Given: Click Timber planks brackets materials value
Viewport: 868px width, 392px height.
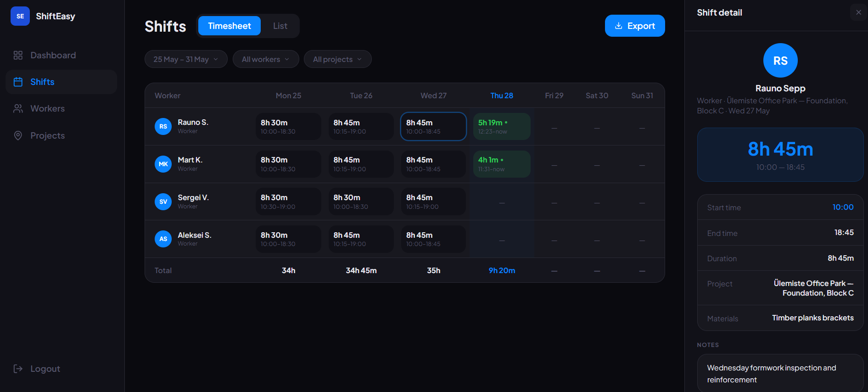Looking at the screenshot, I should tap(812, 318).
